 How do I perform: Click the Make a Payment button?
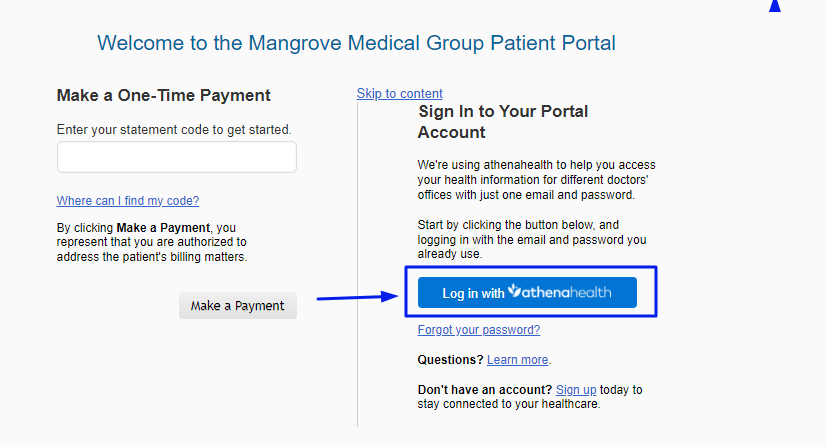(238, 306)
